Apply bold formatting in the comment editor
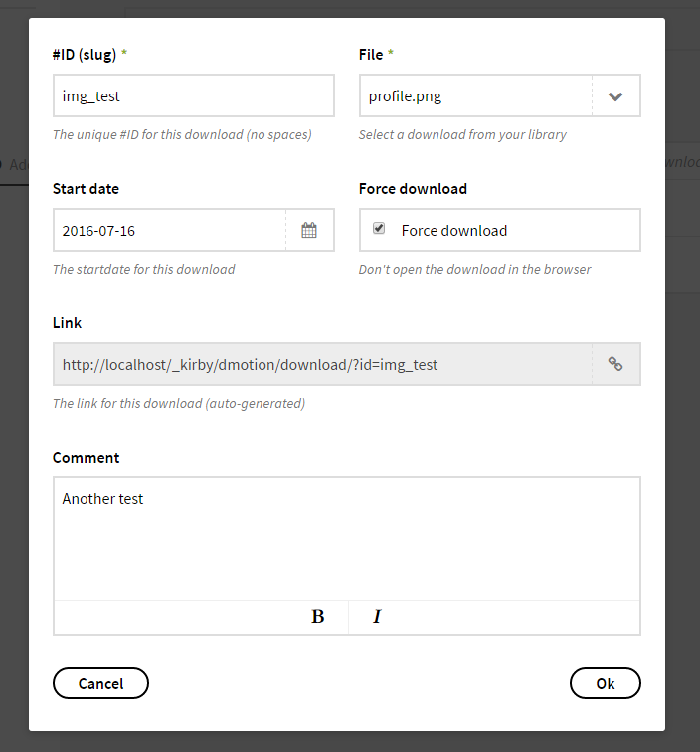Screen dimensions: 700x752 pos(318,617)
